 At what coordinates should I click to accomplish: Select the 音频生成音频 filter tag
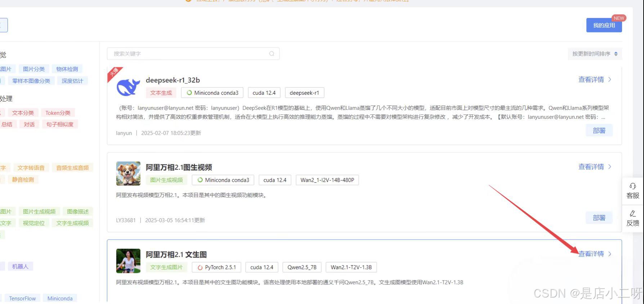click(x=72, y=168)
